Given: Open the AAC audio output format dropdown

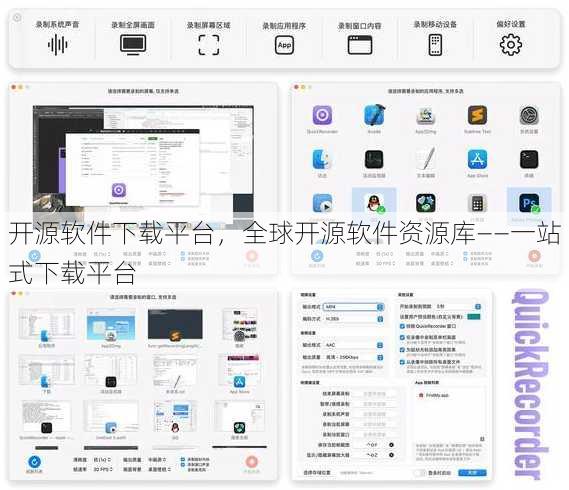Looking at the screenshot, I should (x=353, y=345).
